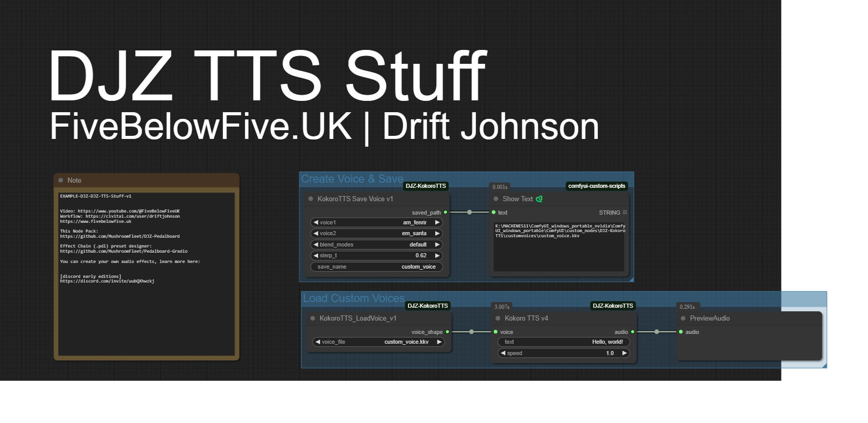Collapse the Note node using its dot
This screenshot has width=868, height=423.
[x=61, y=180]
